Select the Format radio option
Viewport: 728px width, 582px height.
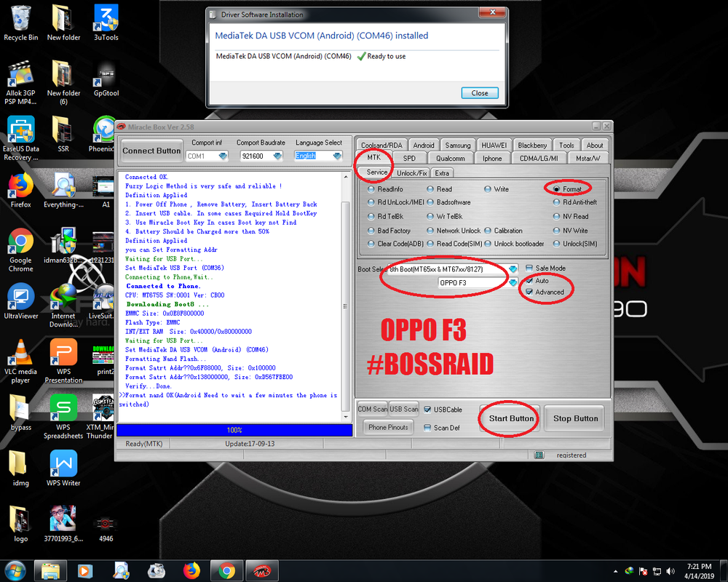pos(567,189)
